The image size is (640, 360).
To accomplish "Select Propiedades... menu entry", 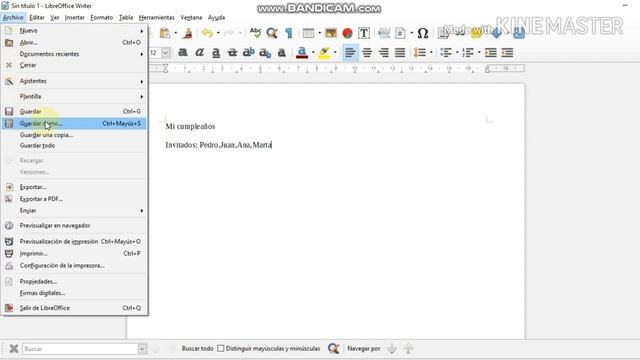I will point(74,282).
